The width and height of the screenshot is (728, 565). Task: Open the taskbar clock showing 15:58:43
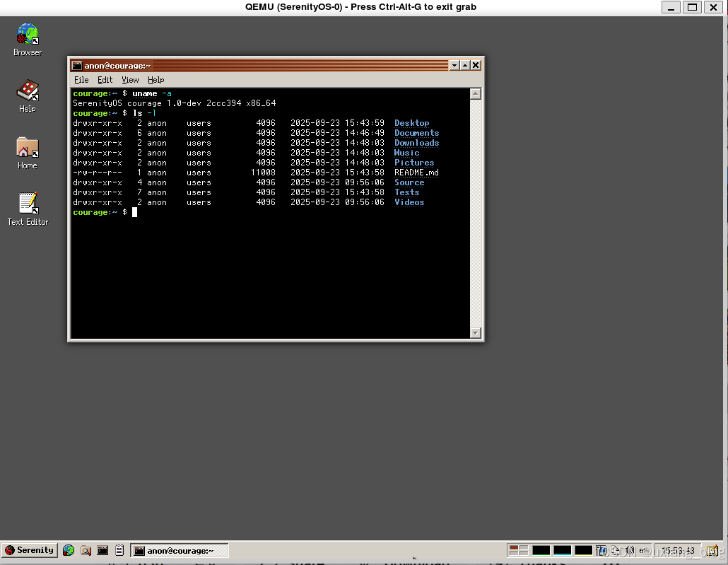(x=677, y=551)
